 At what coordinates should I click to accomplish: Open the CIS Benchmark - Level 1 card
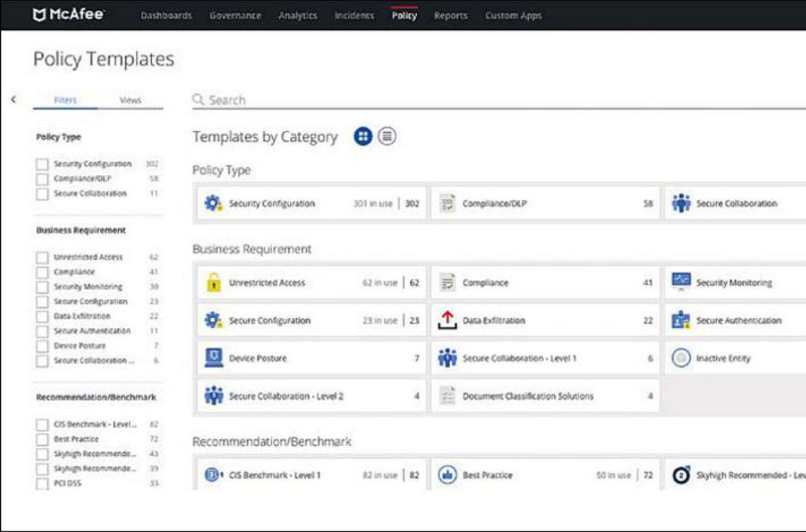pos(312,475)
